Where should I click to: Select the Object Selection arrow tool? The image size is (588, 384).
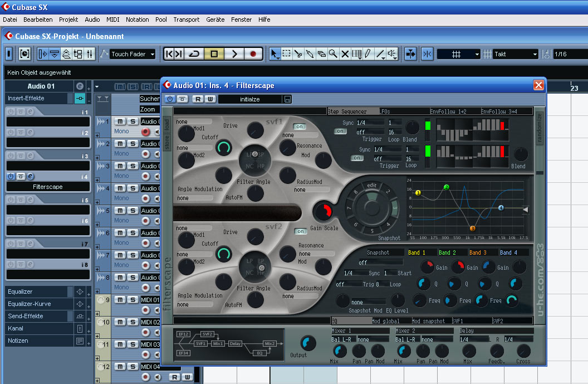click(275, 54)
